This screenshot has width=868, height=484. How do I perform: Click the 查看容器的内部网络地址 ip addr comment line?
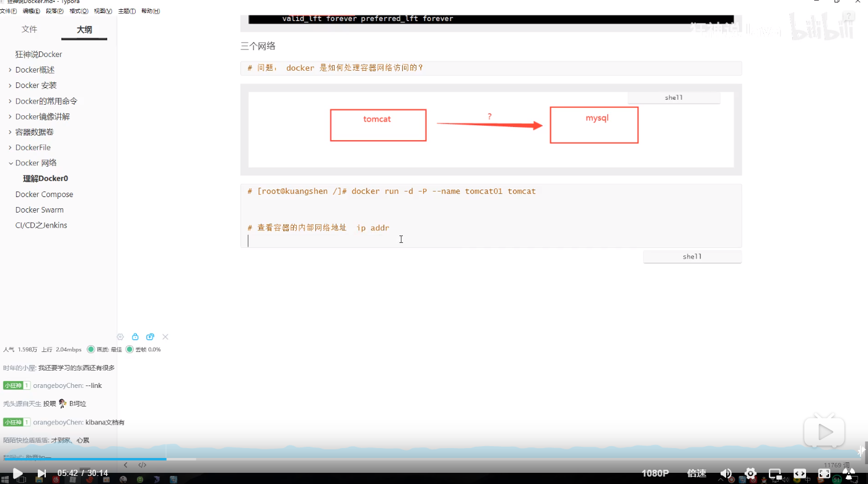(x=318, y=228)
